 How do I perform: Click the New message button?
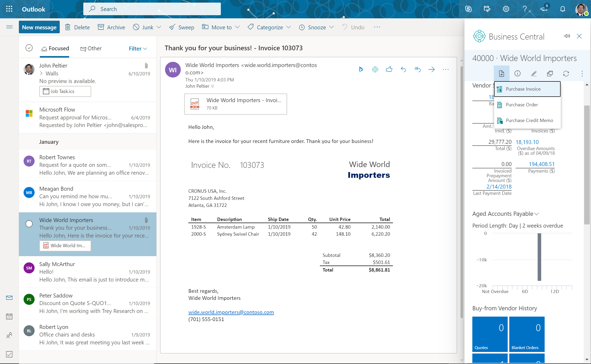point(39,27)
